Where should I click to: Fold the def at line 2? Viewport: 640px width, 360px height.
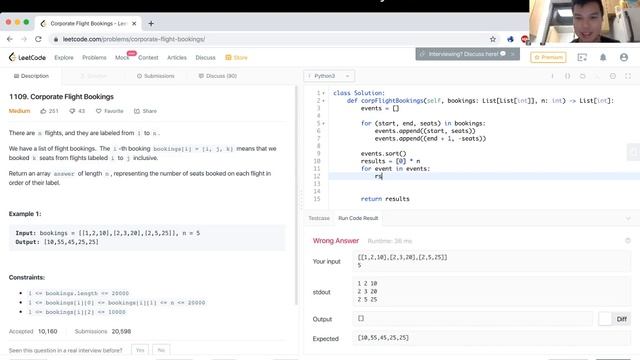324,101
